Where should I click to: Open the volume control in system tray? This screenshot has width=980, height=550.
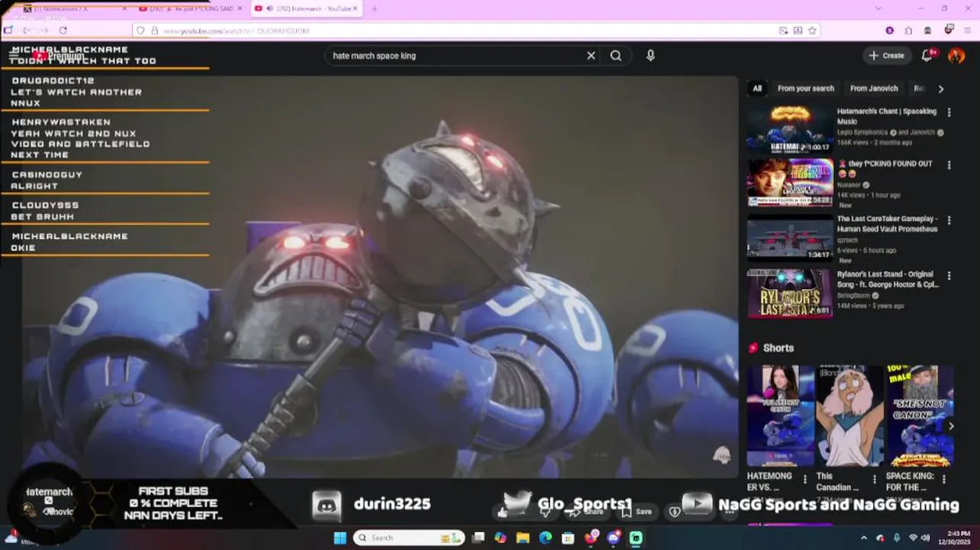click(x=925, y=538)
